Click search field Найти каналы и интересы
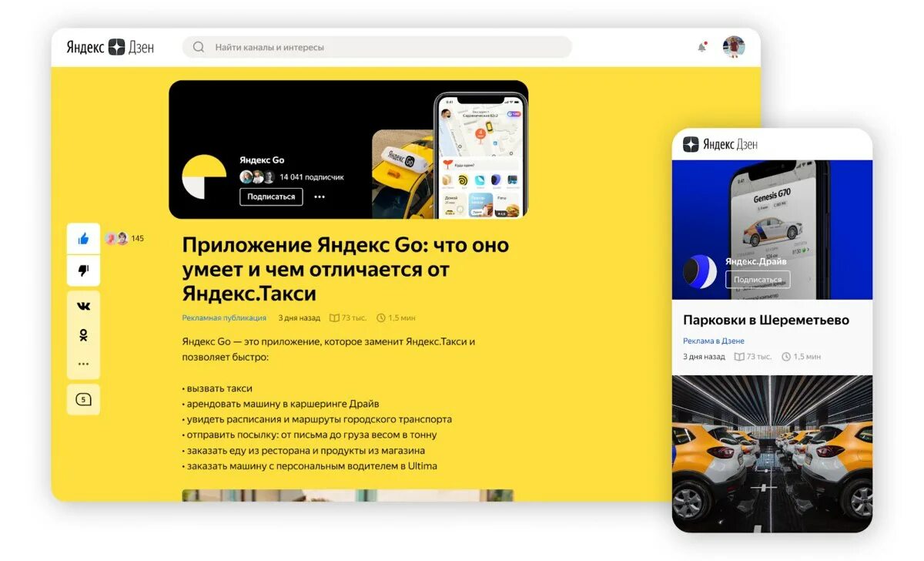 point(377,47)
